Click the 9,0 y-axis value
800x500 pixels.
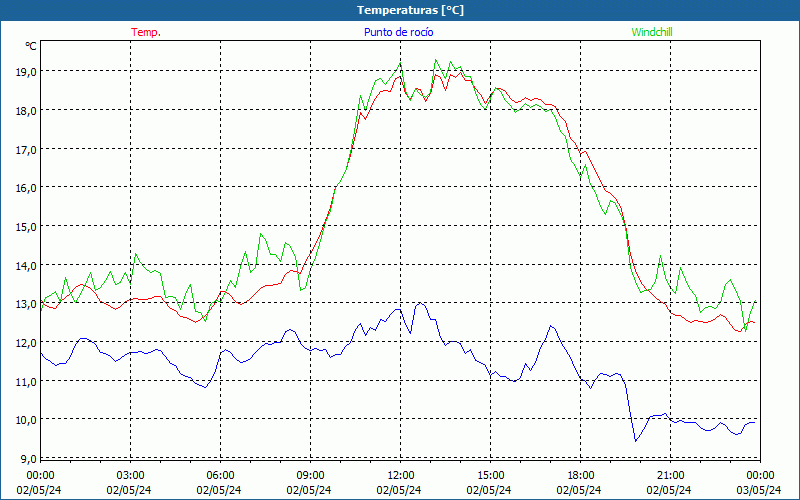coord(28,459)
